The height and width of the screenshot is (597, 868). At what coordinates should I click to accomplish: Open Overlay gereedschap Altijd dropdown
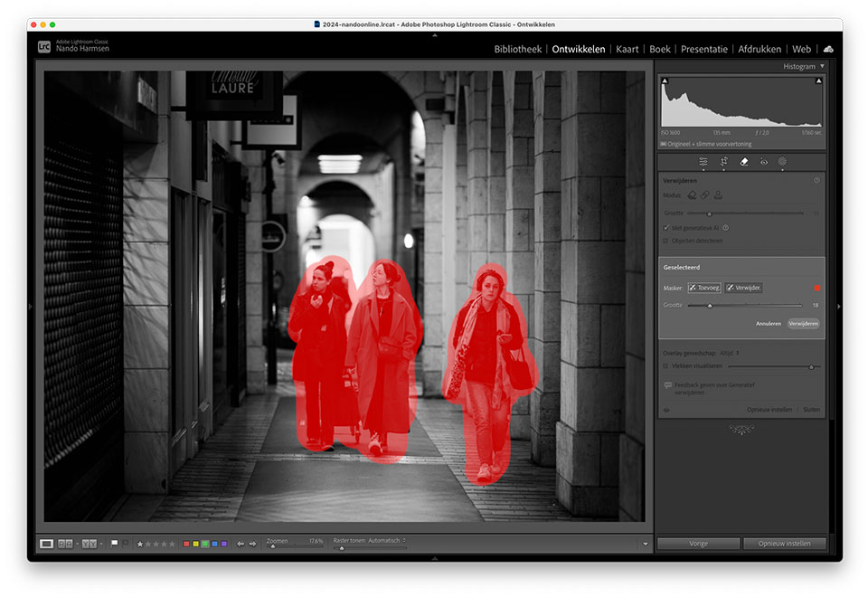[729, 353]
